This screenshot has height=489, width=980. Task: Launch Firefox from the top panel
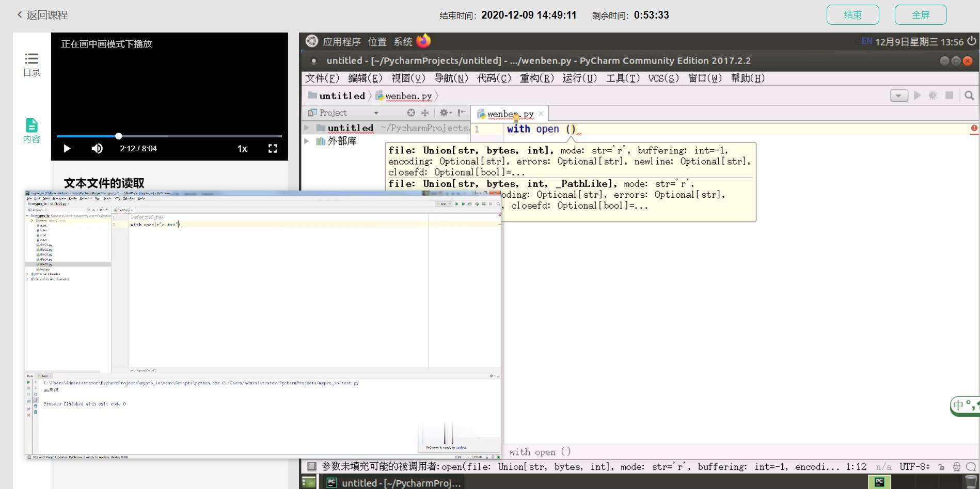coord(423,40)
